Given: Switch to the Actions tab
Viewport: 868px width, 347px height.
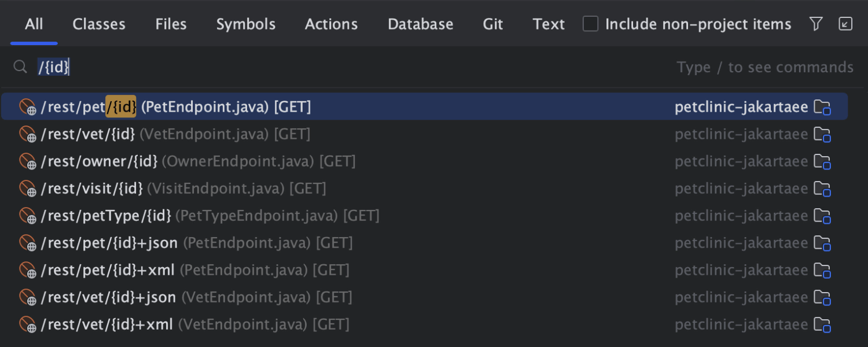Looking at the screenshot, I should click(x=331, y=24).
